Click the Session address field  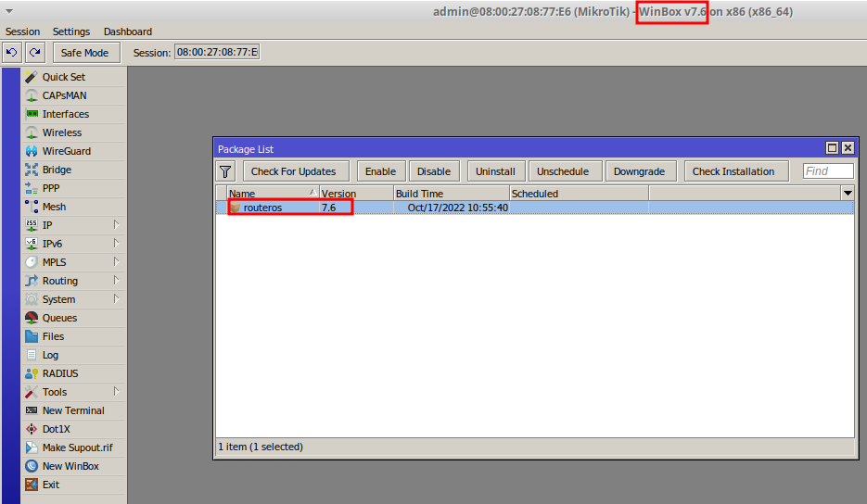point(217,52)
